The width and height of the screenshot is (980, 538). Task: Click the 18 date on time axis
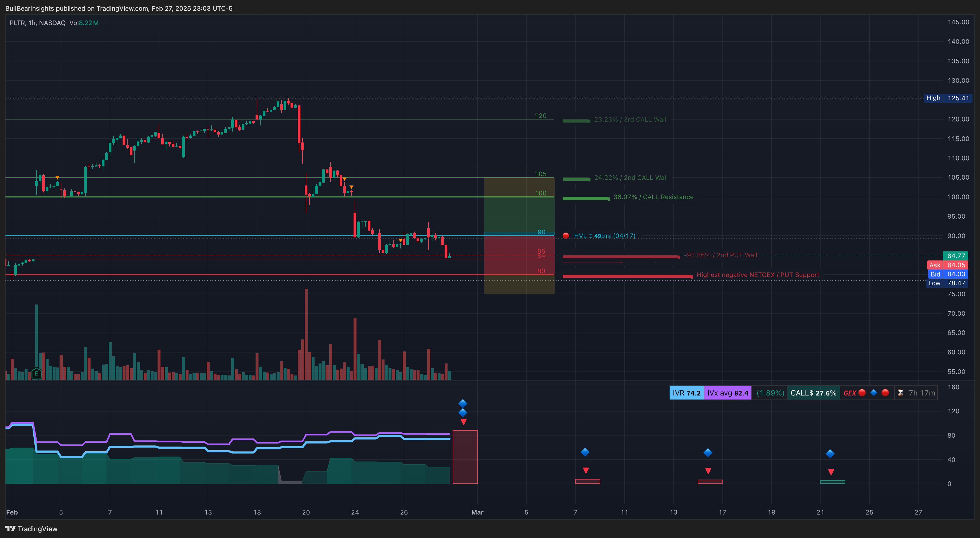click(x=257, y=512)
